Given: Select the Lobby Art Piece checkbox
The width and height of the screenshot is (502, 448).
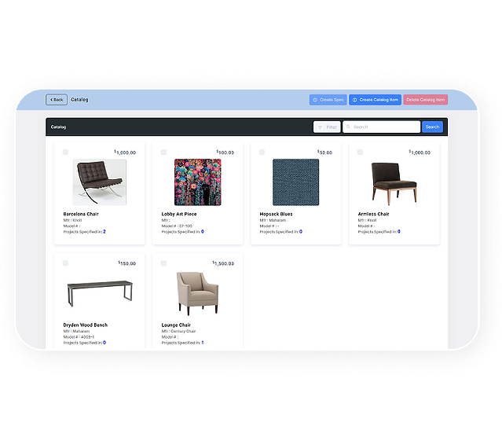Looking at the screenshot, I should [x=163, y=152].
